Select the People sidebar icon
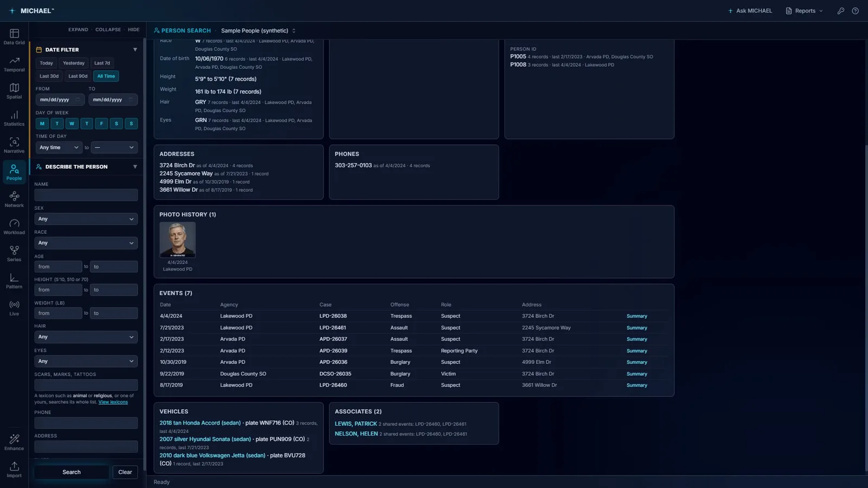The image size is (868, 488). point(14,172)
